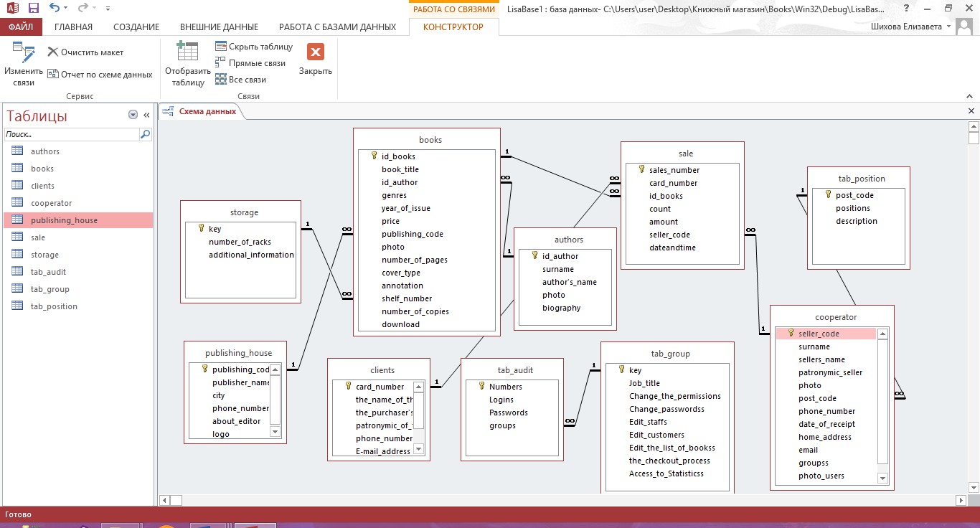980x528 pixels.
Task: Open the Relationship Report (Отчет по схеме данных)
Action: tap(100, 74)
